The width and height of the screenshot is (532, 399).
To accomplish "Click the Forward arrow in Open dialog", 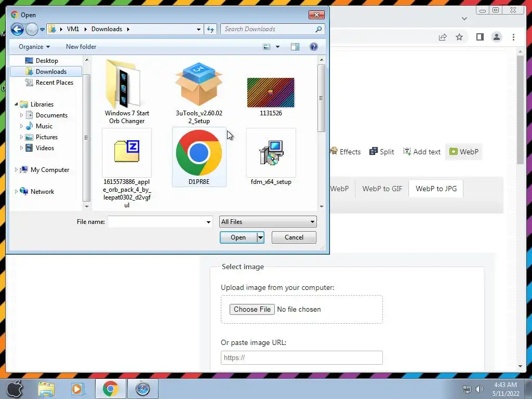I will 32,29.
